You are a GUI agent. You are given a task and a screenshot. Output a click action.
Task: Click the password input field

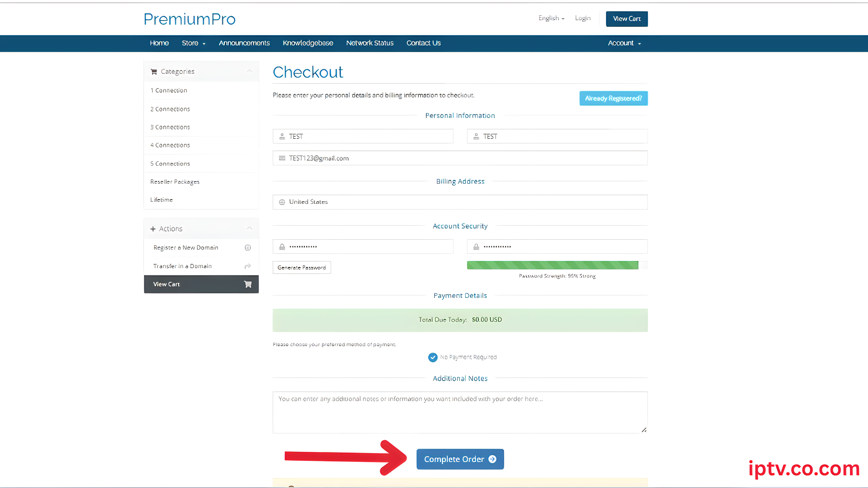363,246
